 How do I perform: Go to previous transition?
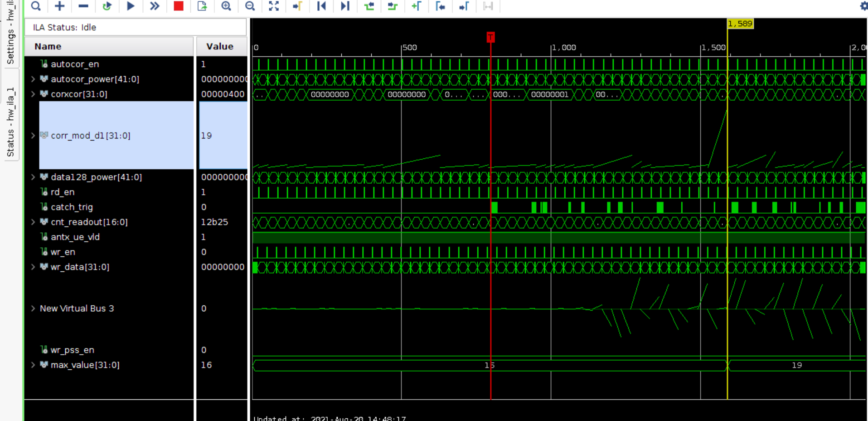[x=369, y=6]
